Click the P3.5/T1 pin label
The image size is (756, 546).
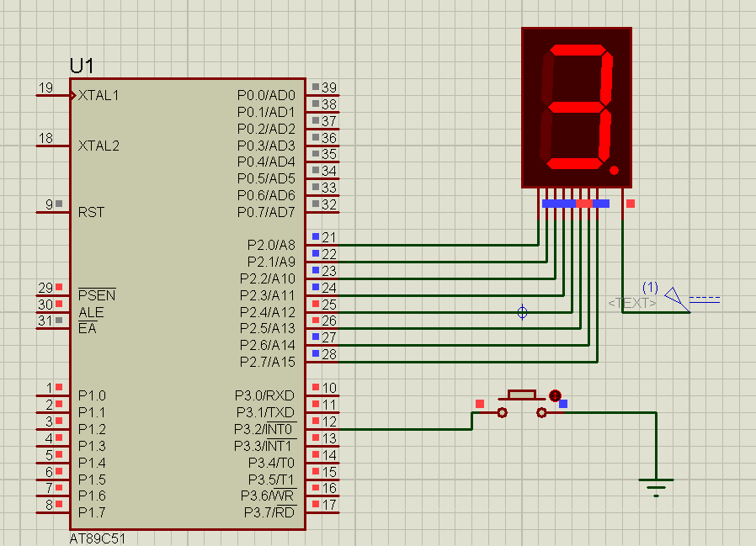click(x=271, y=480)
